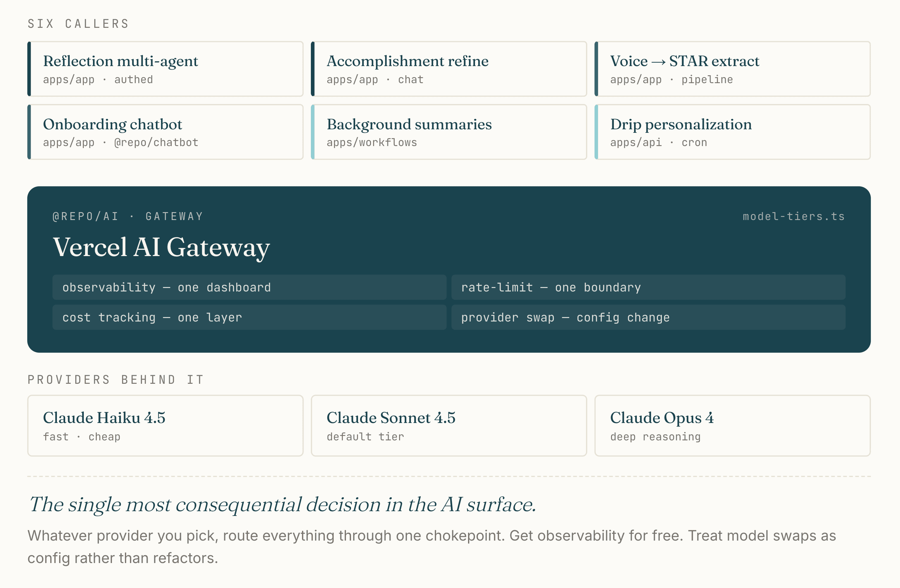Click 'apps/app · @repo/chatbot' subtitle
The width and height of the screenshot is (900, 588).
click(120, 143)
